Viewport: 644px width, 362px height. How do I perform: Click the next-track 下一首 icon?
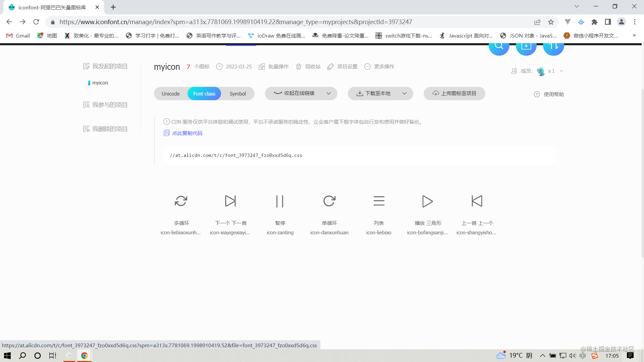coord(230,201)
